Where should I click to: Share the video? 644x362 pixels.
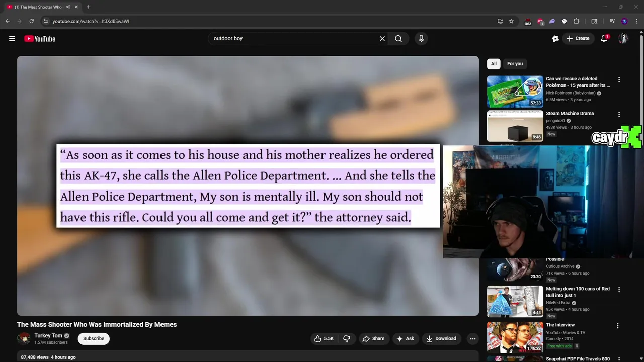pyautogui.click(x=373, y=339)
